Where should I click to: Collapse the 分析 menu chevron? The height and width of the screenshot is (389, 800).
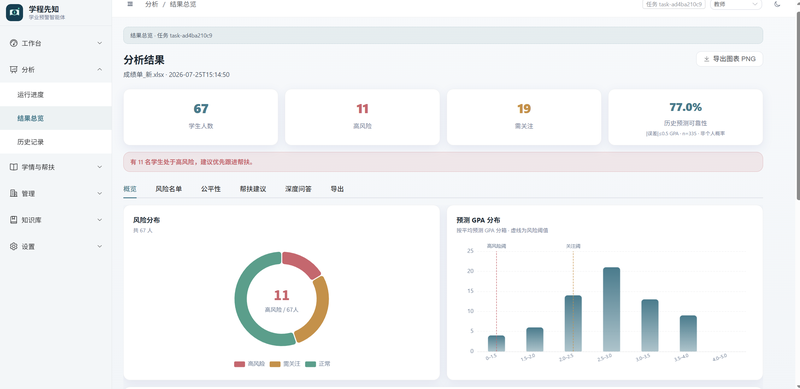[x=99, y=70]
